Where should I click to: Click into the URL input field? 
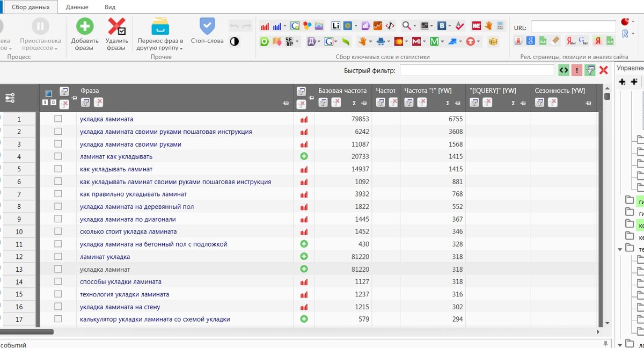click(x=574, y=27)
